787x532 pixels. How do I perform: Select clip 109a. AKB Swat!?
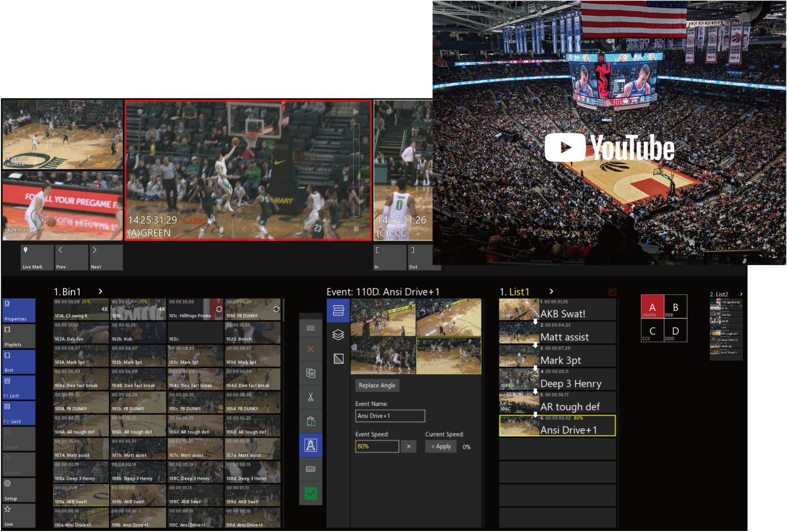click(81, 495)
